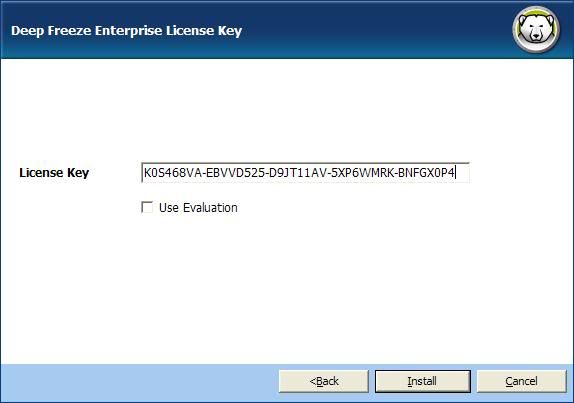The height and width of the screenshot is (403, 574).
Task: Enable the Use Evaluation checkbox
Action: point(147,207)
